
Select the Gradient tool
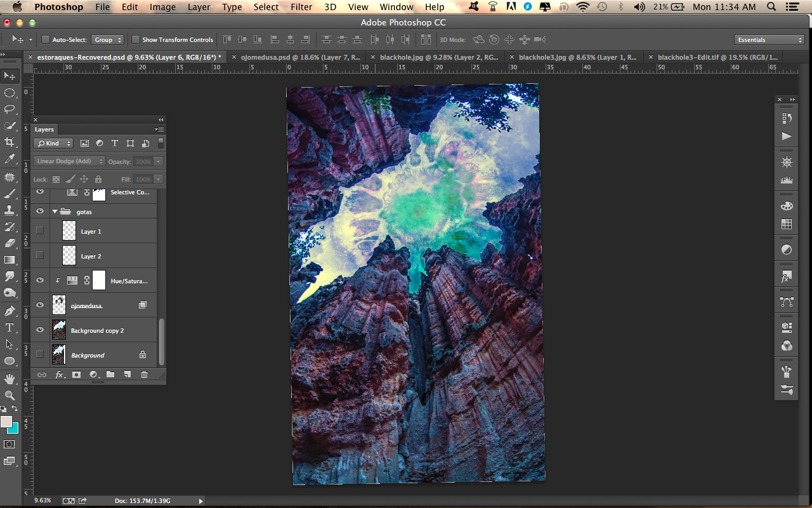point(10,260)
